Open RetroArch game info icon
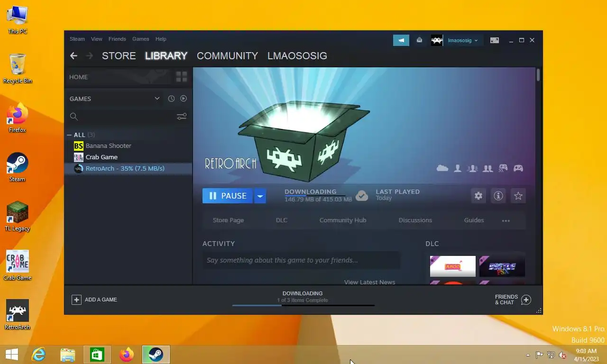The width and height of the screenshot is (607, 364). (x=498, y=196)
